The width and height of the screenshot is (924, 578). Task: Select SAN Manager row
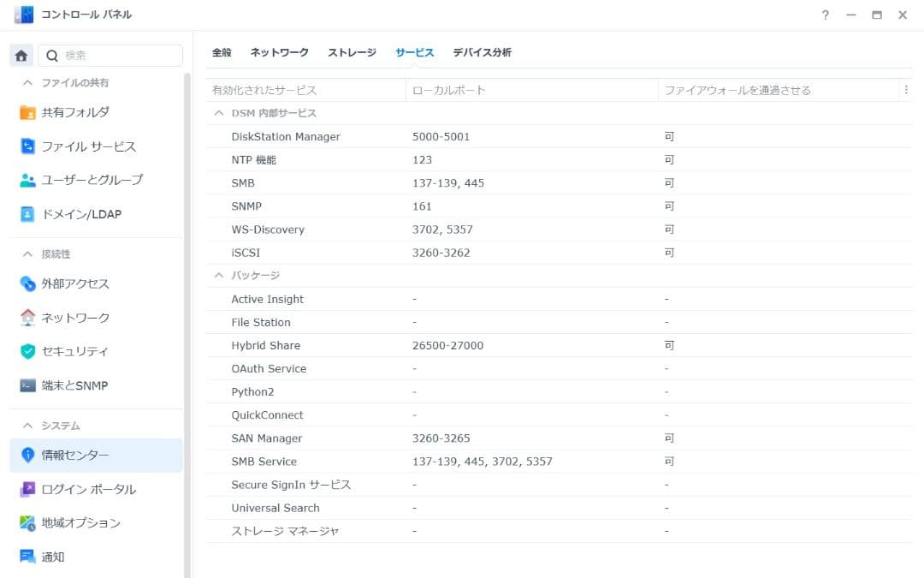pyautogui.click(x=559, y=438)
